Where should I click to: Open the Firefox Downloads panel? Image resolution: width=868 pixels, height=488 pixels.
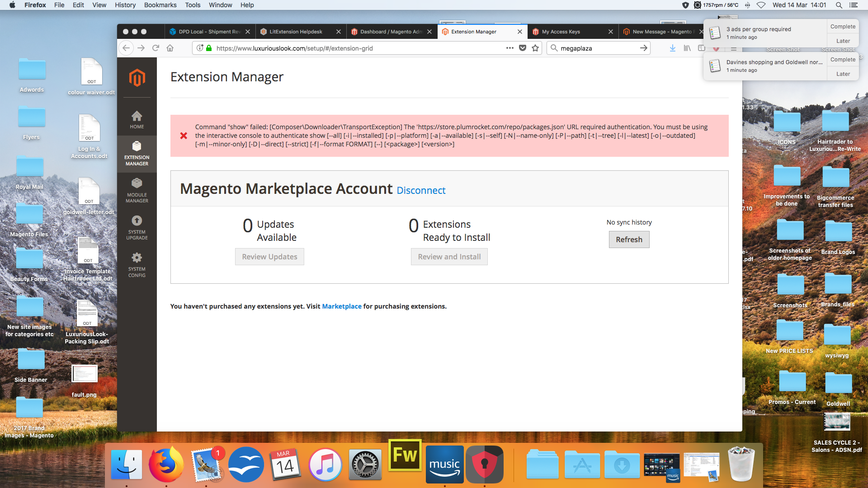(672, 48)
